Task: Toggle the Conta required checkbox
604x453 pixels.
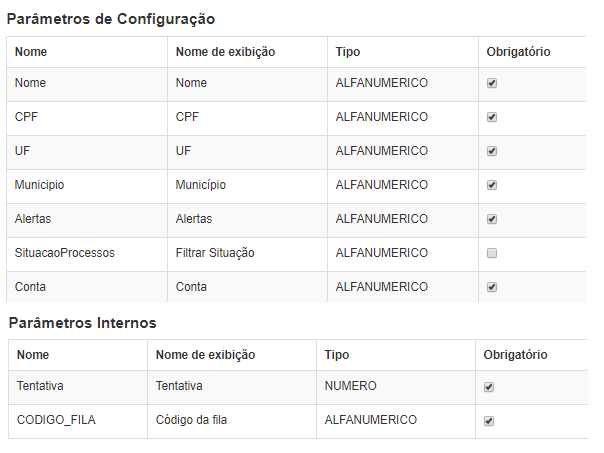Action: pos(492,287)
